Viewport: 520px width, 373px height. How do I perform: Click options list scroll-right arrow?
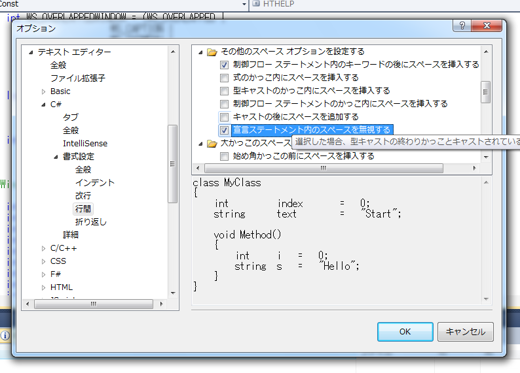pyautogui.click(x=474, y=168)
